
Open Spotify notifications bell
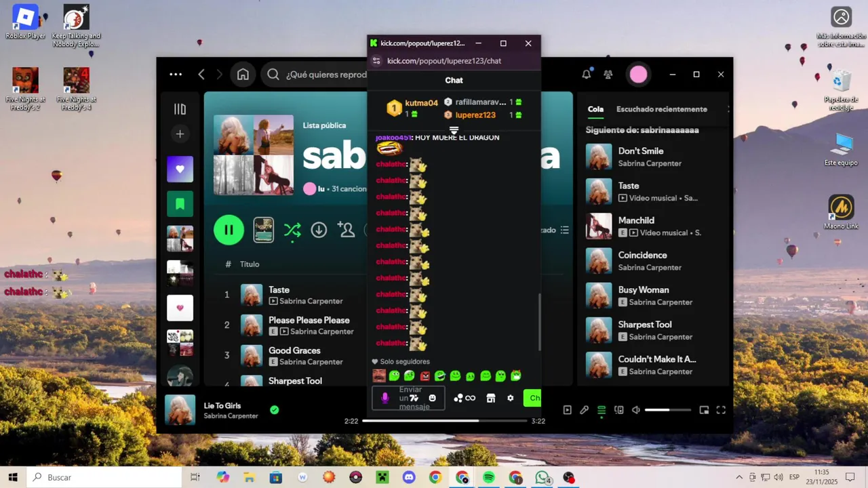(587, 75)
